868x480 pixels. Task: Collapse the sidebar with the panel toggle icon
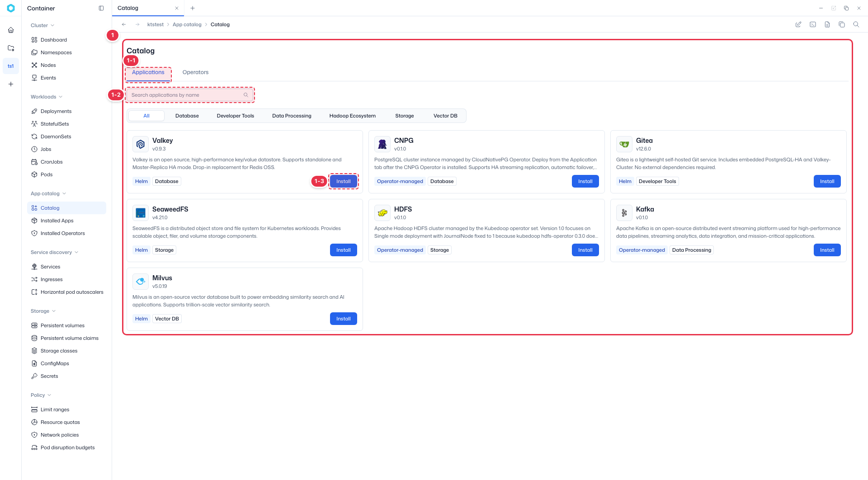click(101, 8)
